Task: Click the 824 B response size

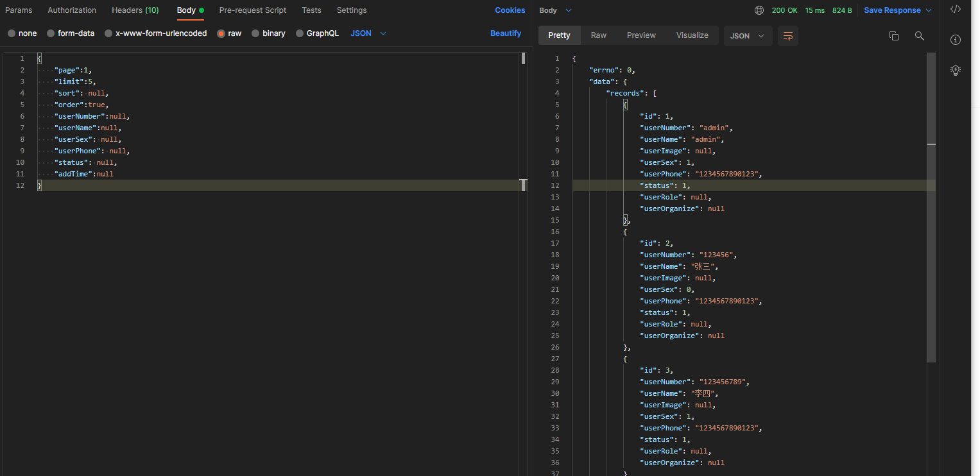Action: click(842, 10)
